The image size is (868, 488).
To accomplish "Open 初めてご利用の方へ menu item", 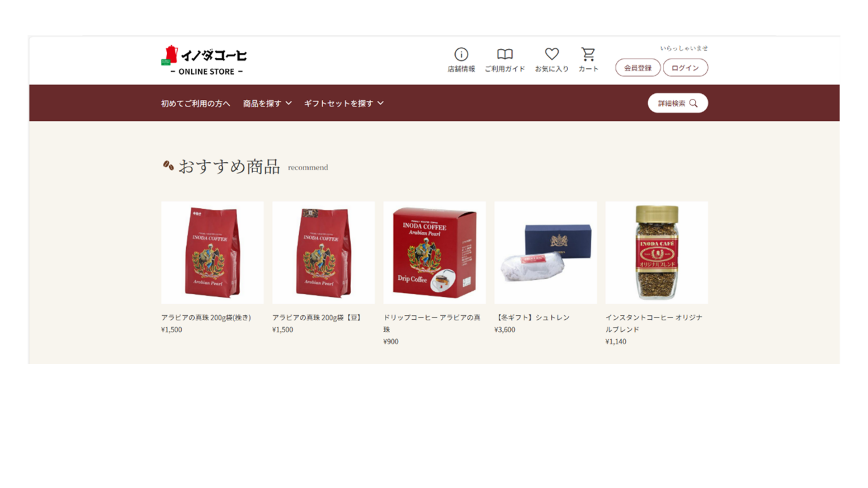I will click(x=196, y=103).
